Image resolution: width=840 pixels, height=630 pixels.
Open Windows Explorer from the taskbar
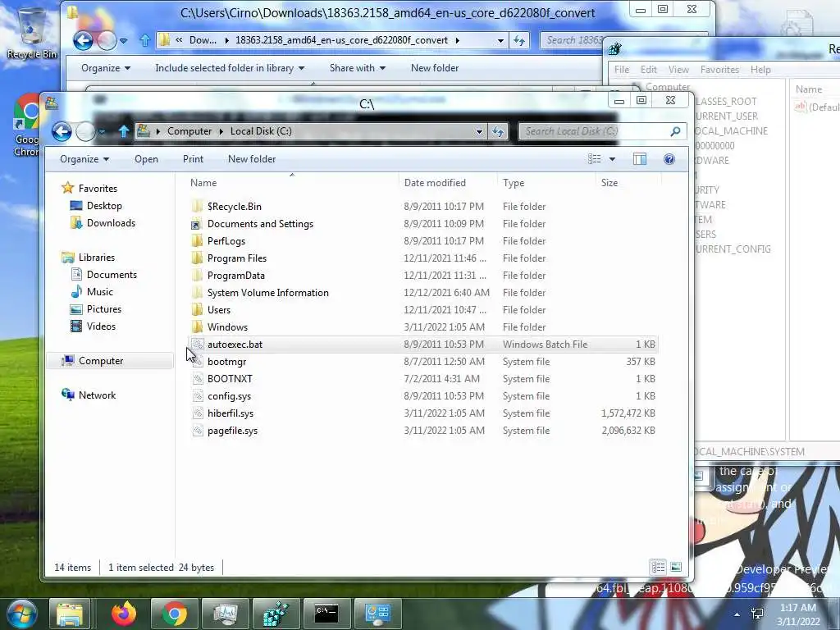(x=70, y=614)
